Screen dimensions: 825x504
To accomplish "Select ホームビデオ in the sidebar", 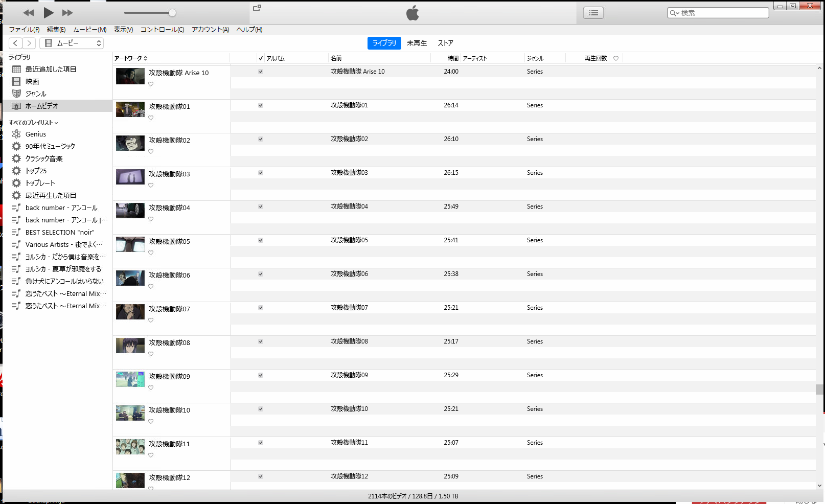I will pos(58,106).
